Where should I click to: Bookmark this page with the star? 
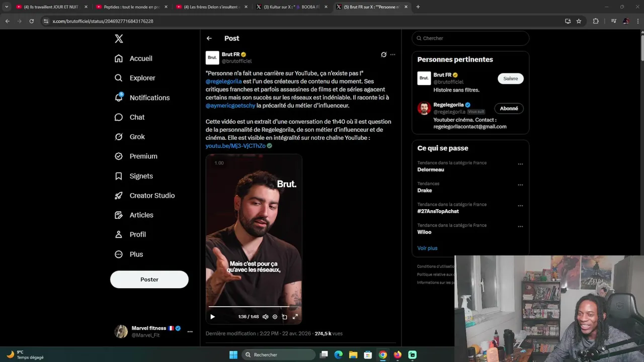click(x=579, y=21)
